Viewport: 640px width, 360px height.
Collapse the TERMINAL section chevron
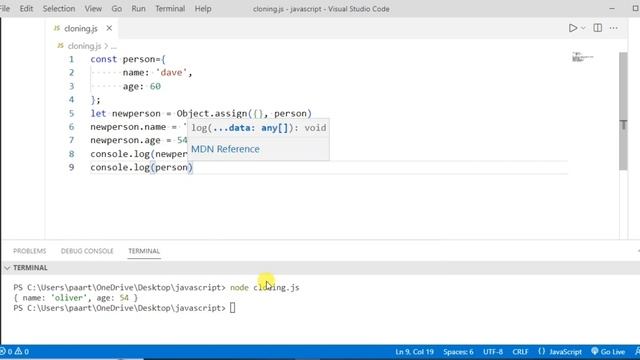(x=7, y=268)
